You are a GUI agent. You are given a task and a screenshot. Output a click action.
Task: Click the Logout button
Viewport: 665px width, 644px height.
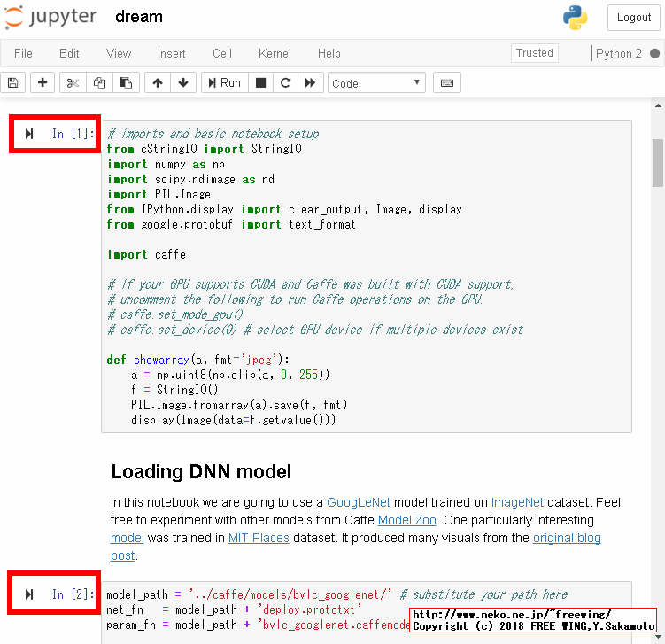click(x=633, y=18)
